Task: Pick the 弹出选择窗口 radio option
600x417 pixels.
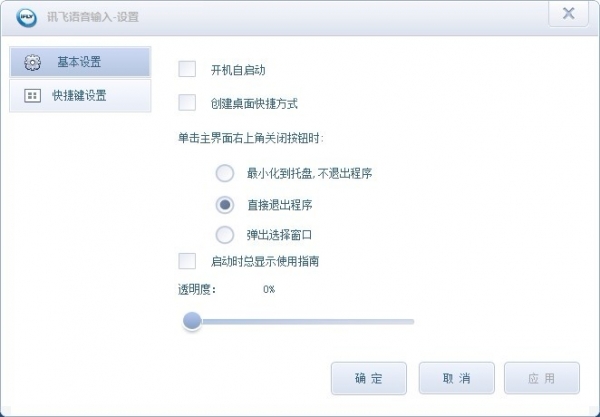Action: tap(225, 235)
